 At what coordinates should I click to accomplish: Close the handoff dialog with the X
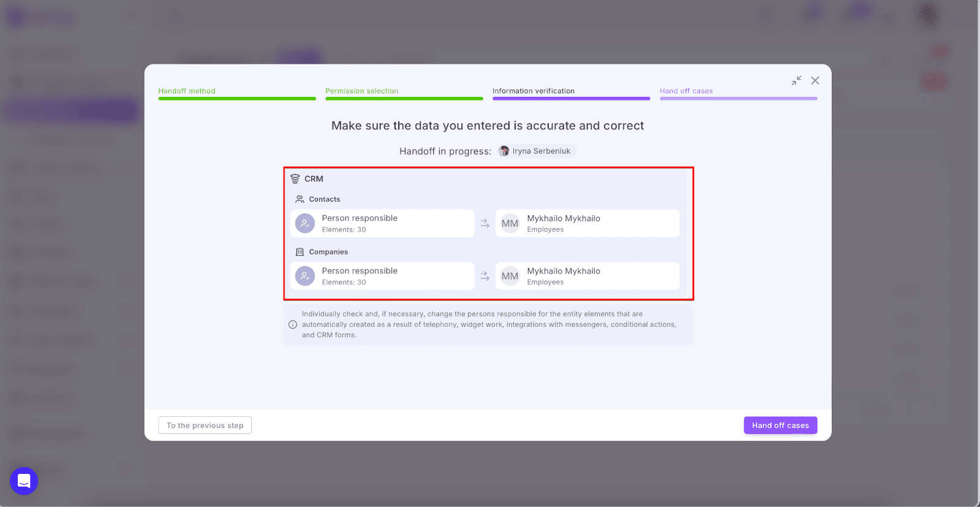click(x=815, y=81)
